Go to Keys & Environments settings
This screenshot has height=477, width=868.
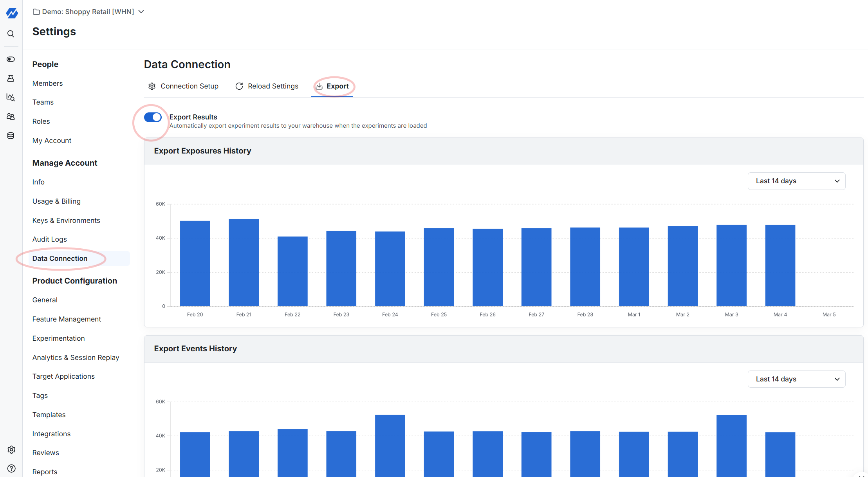[66, 220]
